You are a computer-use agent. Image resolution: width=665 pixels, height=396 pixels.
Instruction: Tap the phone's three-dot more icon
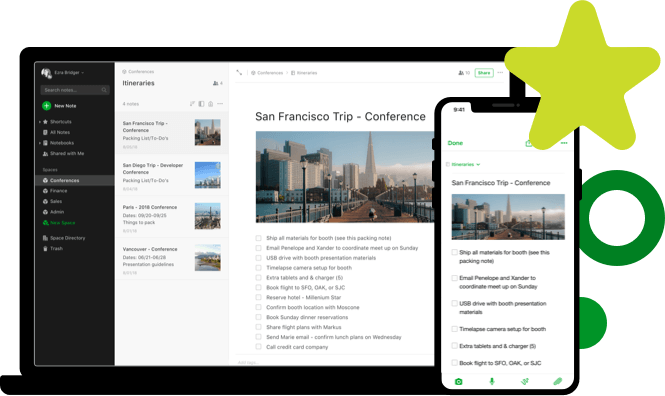tap(564, 143)
